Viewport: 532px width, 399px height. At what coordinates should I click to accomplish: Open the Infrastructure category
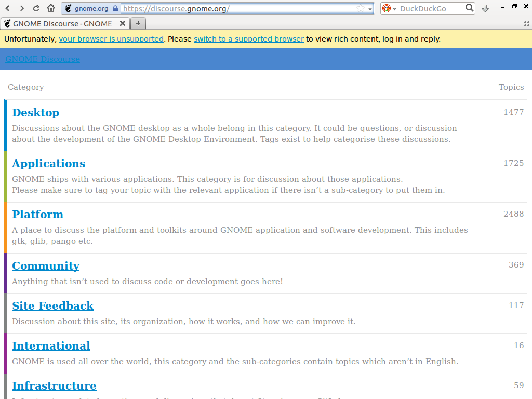pos(54,386)
